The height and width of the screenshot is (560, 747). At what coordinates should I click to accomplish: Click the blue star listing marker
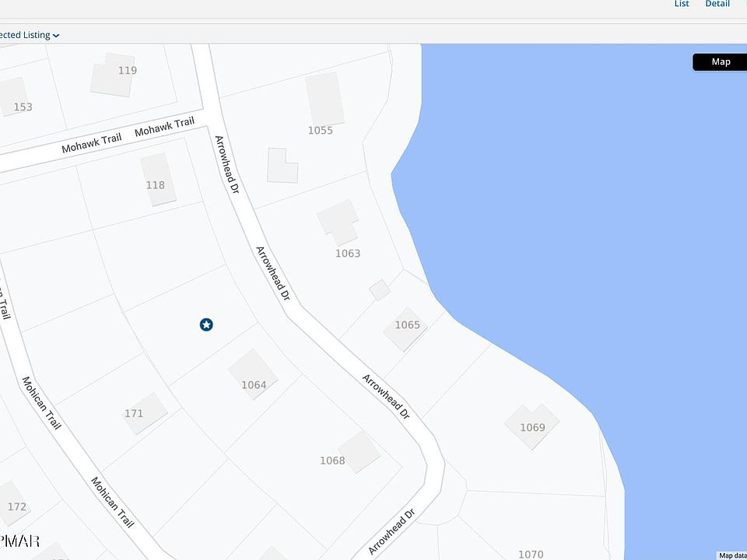(x=206, y=325)
